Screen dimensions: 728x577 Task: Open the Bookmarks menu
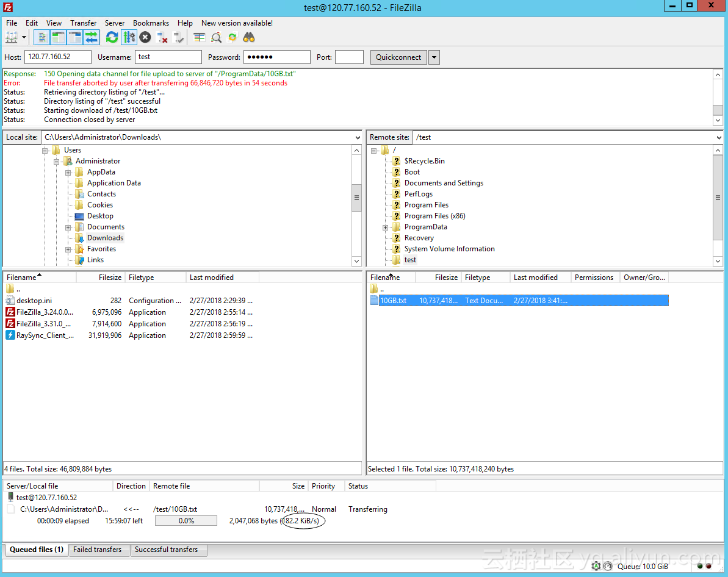pyautogui.click(x=151, y=23)
